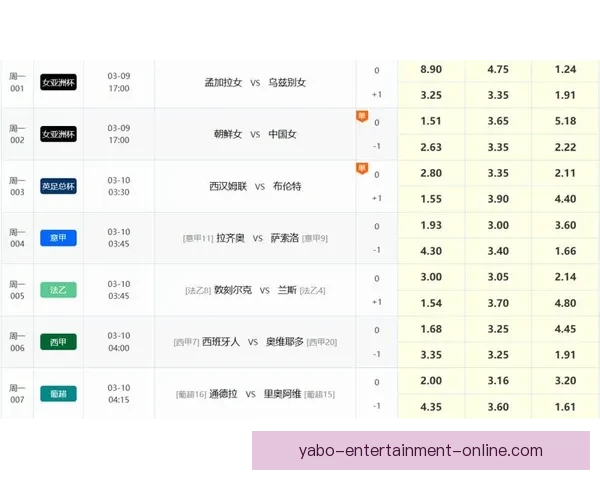Select odds 3.20 for 里奥阿维 win
600x480 pixels.
565,381
